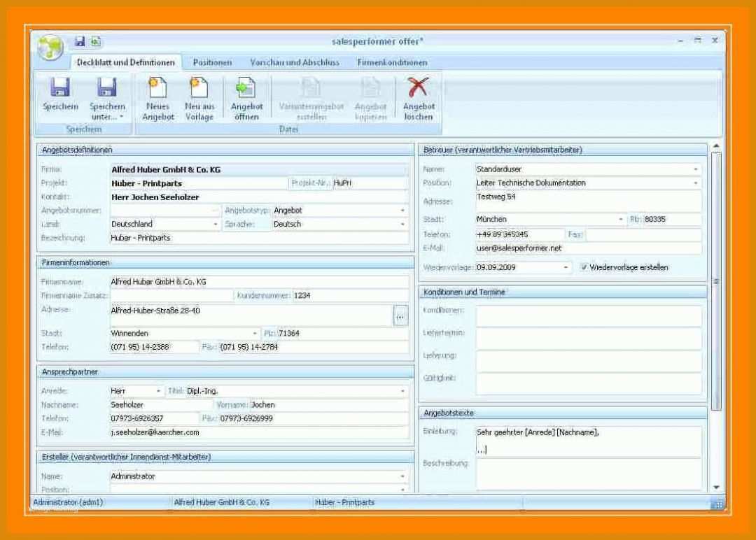Viewport: 756px width, 540px height.
Task: Click the Adresse field Alfred-Huber-Straße 28-40
Action: [x=251, y=316]
